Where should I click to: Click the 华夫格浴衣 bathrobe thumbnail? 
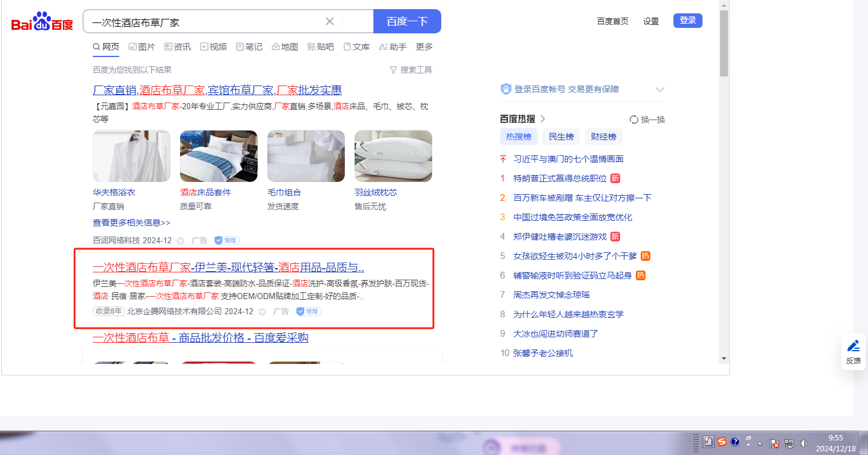click(x=132, y=156)
